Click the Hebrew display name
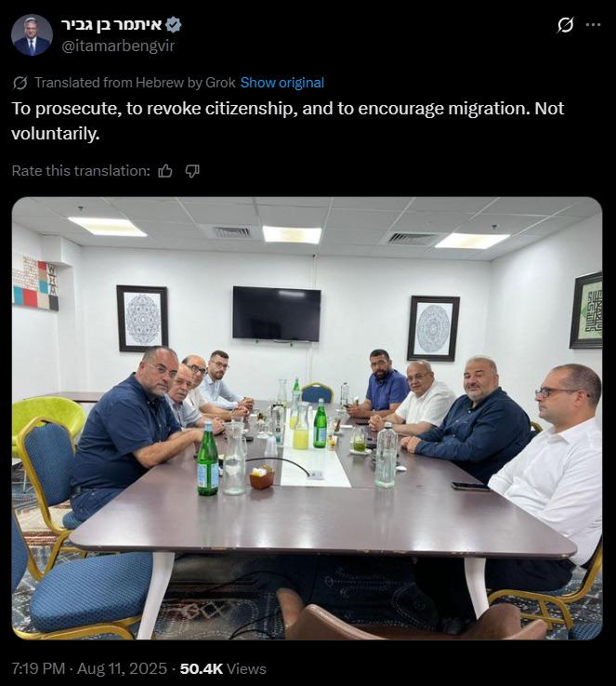 point(111,25)
